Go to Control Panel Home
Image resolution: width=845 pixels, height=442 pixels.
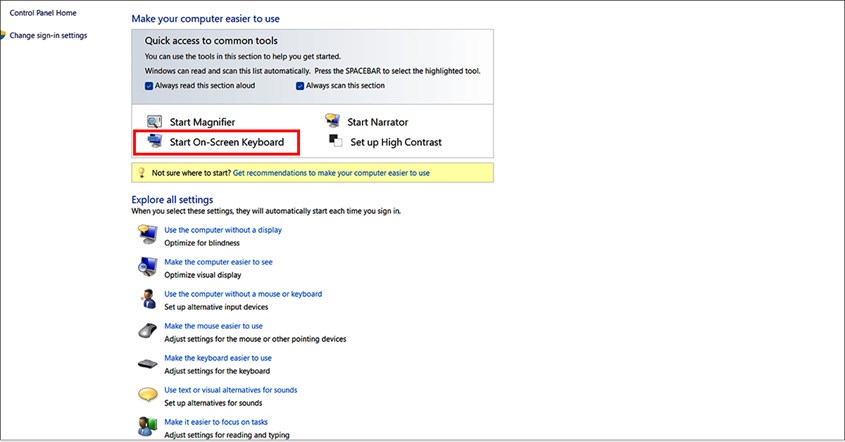[43, 13]
